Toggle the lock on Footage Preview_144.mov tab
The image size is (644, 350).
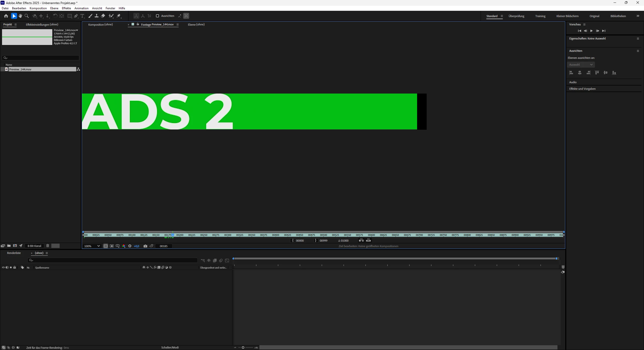138,24
